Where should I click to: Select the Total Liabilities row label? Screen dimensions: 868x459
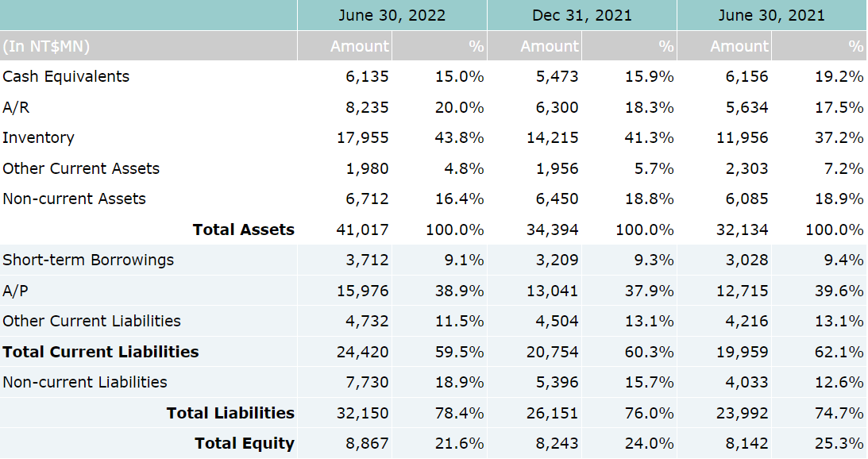(x=230, y=413)
